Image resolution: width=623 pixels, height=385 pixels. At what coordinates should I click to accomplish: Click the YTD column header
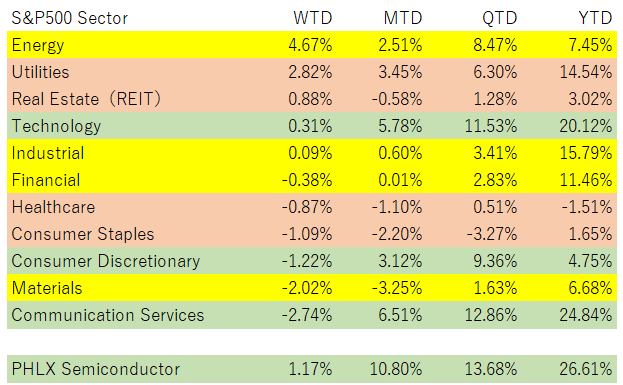pos(595,18)
